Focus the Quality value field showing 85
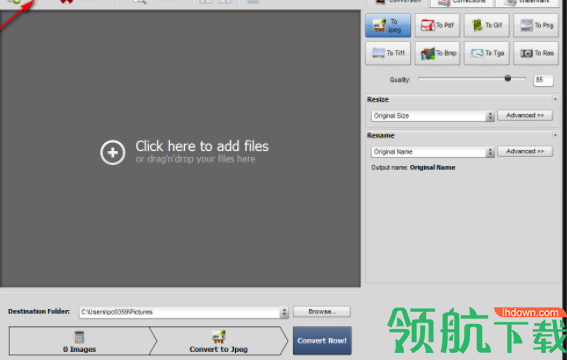This screenshot has width=567, height=360. pyautogui.click(x=543, y=80)
